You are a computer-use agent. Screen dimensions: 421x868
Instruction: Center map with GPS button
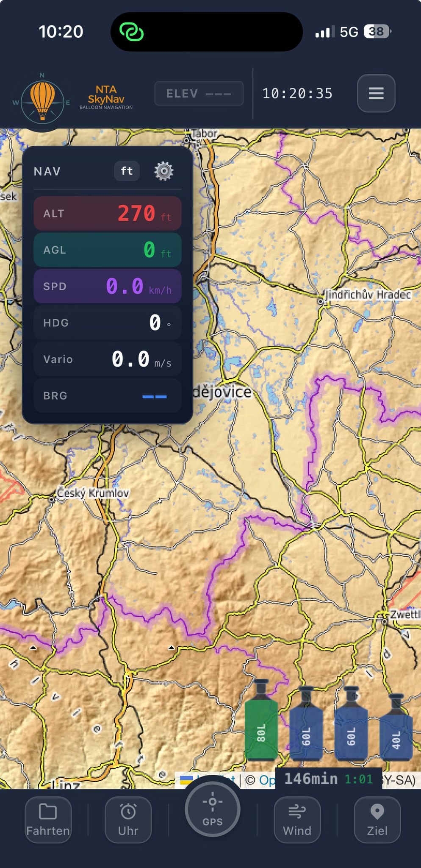pos(212,809)
